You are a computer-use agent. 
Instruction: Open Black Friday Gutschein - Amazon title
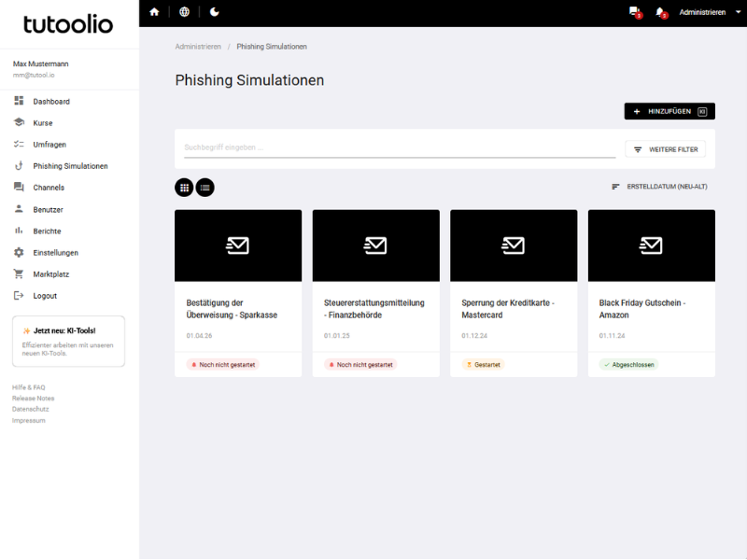point(642,309)
